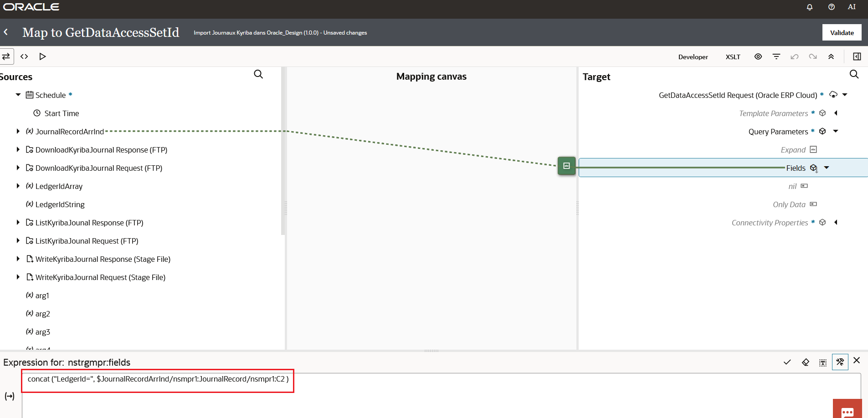Collapse the Fields target node arrow
The width and height of the screenshot is (868, 418).
click(x=827, y=168)
